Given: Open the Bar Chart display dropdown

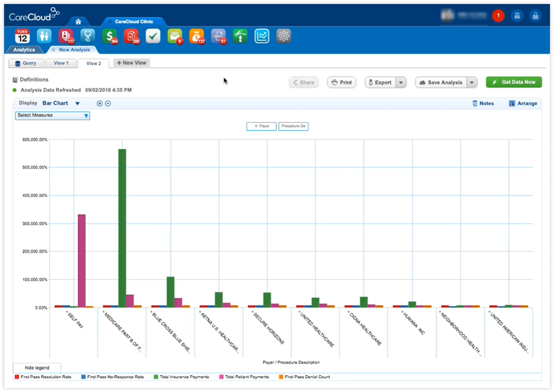Looking at the screenshot, I should click(x=61, y=104).
